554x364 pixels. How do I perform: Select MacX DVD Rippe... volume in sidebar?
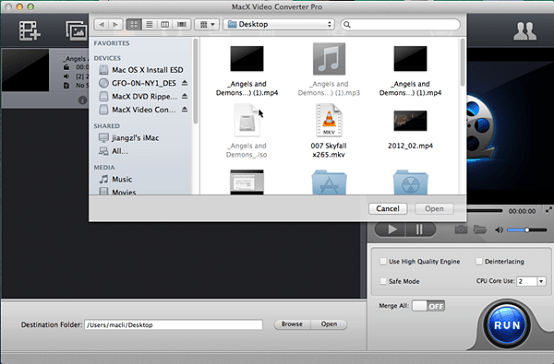tap(138, 96)
